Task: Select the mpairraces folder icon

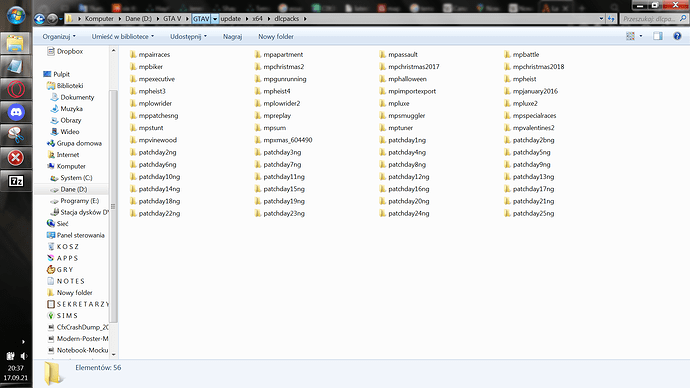Action: [x=133, y=55]
